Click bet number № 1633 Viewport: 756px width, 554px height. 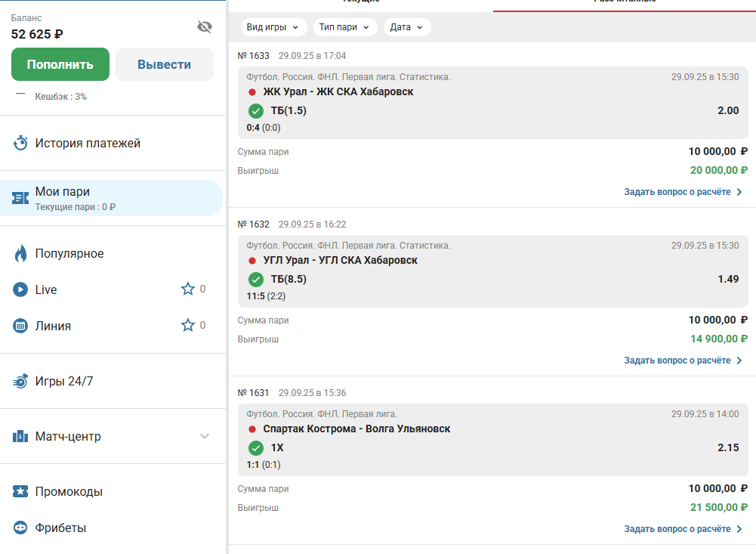coord(253,55)
